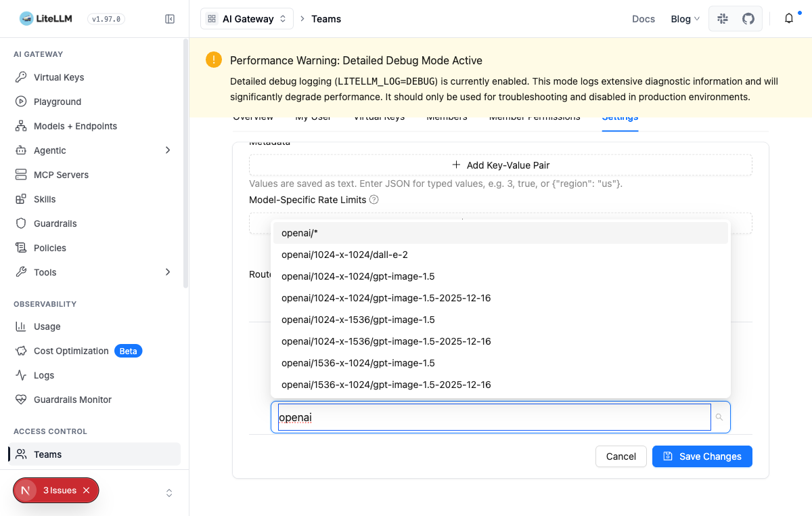Click the warning exclamation icon

click(214, 60)
